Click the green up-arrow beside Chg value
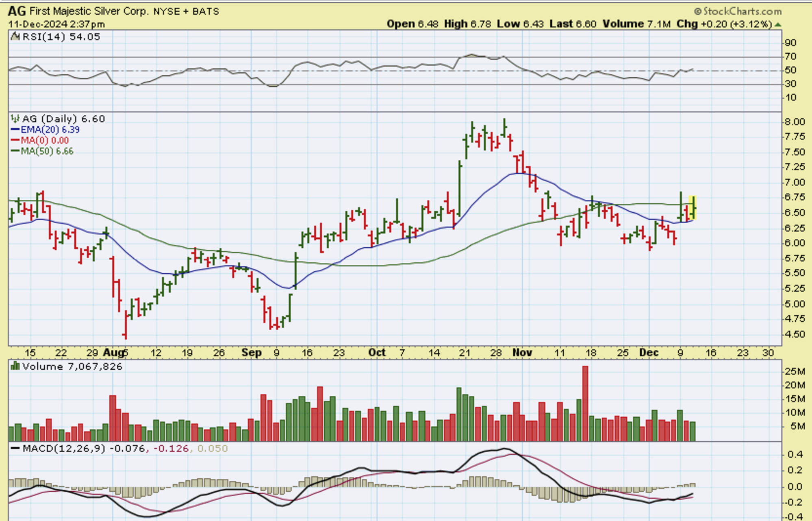 tap(778, 24)
